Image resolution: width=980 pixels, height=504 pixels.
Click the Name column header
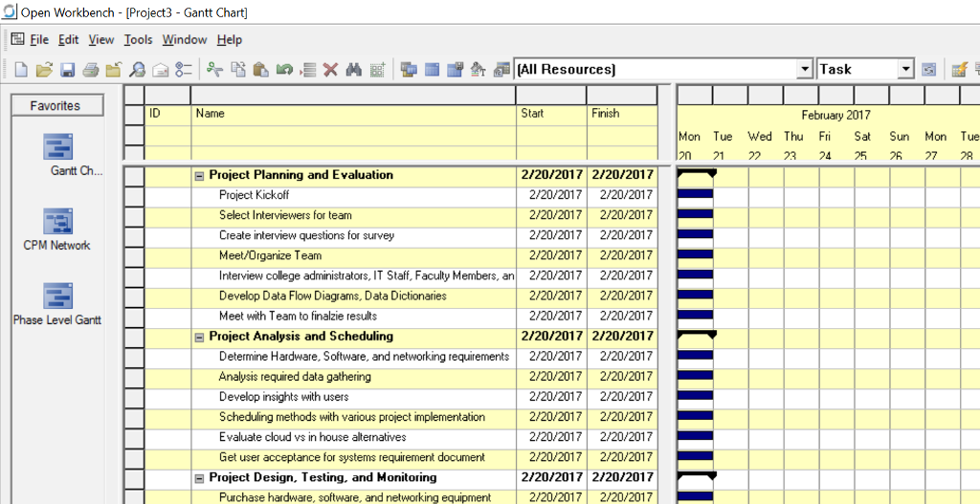pyautogui.click(x=353, y=114)
